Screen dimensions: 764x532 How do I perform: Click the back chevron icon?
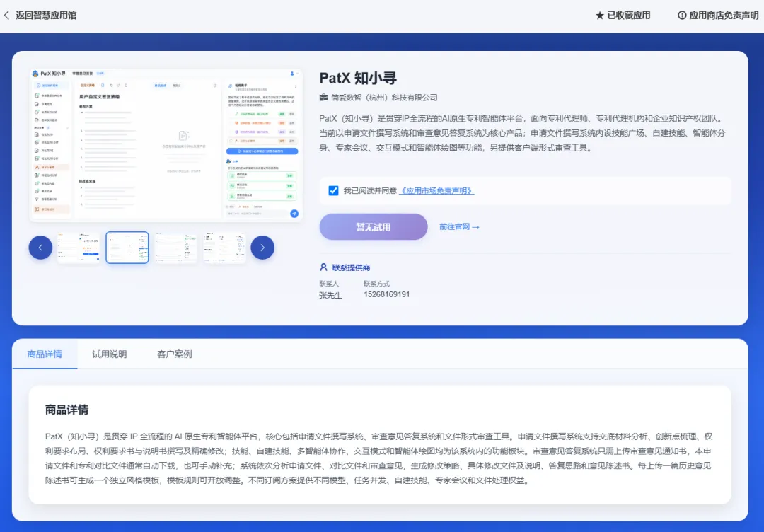pos(6,15)
